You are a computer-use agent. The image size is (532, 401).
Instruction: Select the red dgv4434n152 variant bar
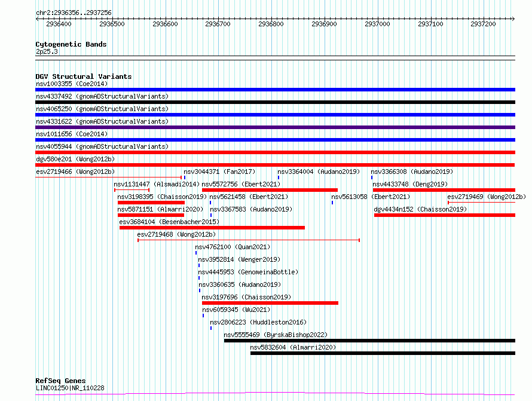click(445, 215)
